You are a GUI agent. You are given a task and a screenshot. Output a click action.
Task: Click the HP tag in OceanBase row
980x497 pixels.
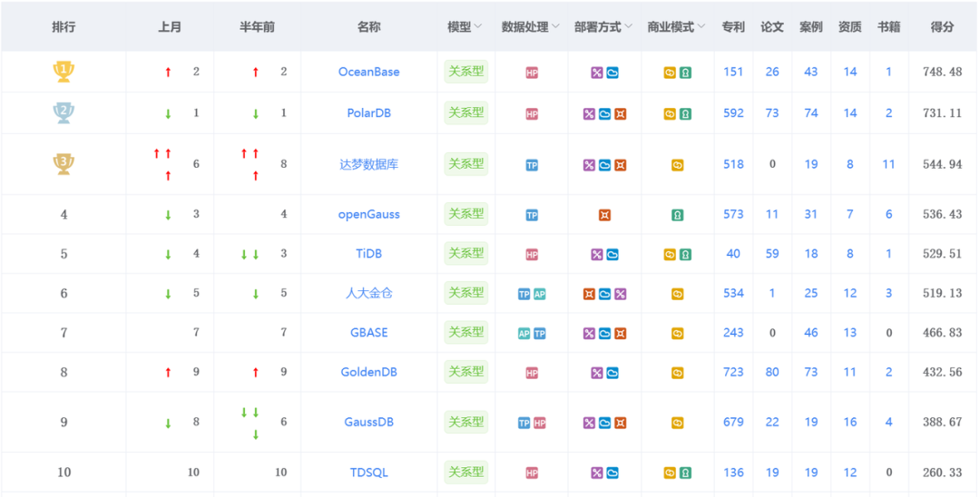(x=532, y=73)
